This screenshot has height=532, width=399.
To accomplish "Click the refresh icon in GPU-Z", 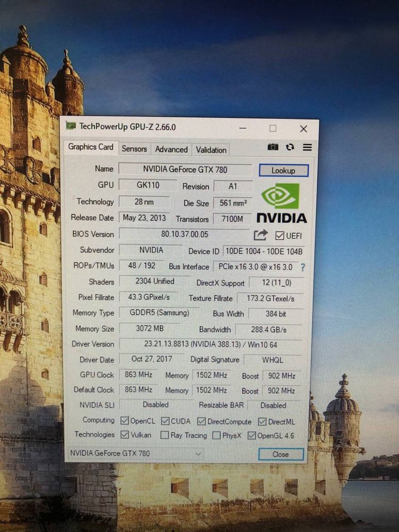I will [290, 147].
